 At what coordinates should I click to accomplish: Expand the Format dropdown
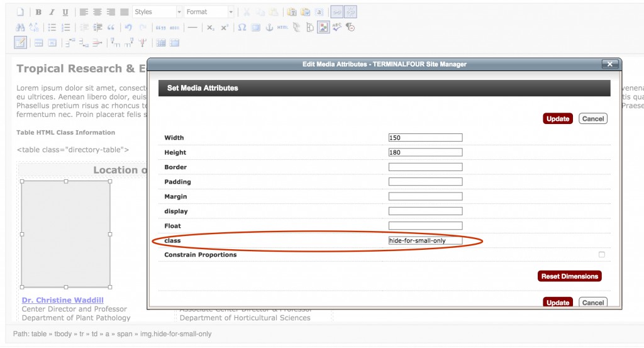pyautogui.click(x=209, y=12)
